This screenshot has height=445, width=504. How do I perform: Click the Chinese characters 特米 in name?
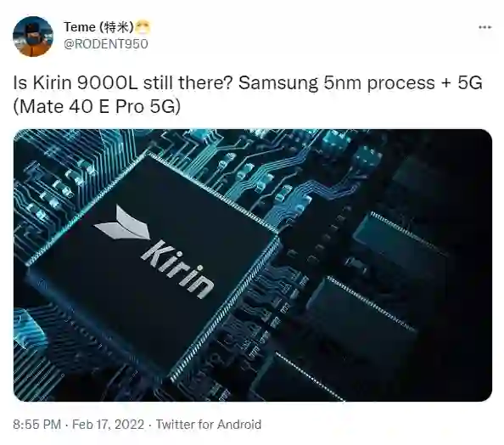115,27
